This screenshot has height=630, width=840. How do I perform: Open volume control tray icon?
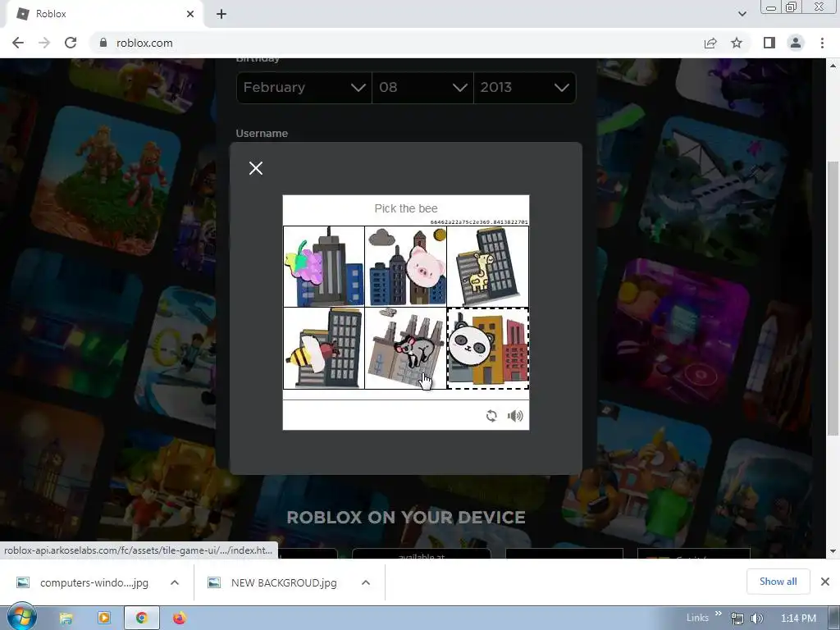[x=756, y=619]
